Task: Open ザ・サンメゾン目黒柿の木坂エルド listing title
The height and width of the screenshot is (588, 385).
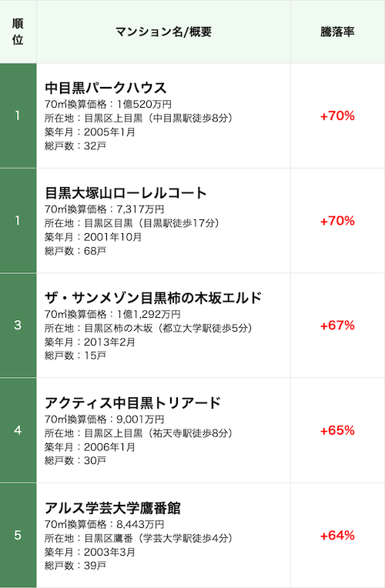Action: pyautogui.click(x=153, y=298)
